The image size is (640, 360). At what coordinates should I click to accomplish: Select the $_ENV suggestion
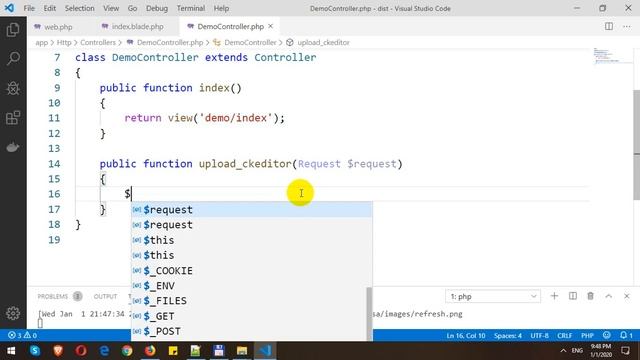pyautogui.click(x=251, y=286)
